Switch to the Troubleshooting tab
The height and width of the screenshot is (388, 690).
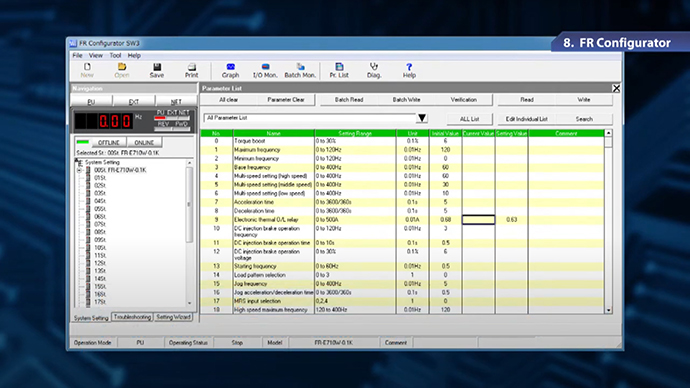click(x=132, y=317)
